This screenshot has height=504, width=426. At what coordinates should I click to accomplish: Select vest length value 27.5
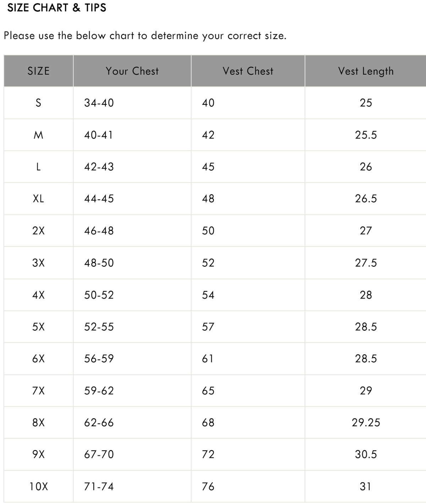[x=366, y=263]
